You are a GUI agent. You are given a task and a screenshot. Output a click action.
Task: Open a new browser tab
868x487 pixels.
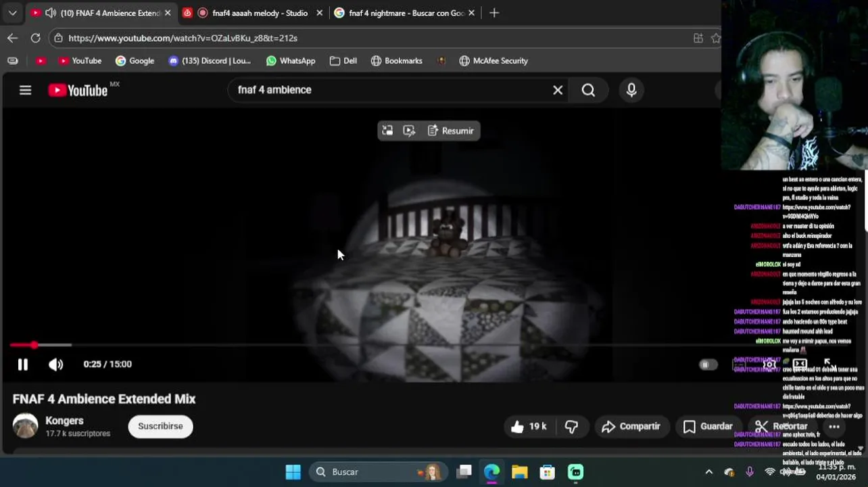494,13
